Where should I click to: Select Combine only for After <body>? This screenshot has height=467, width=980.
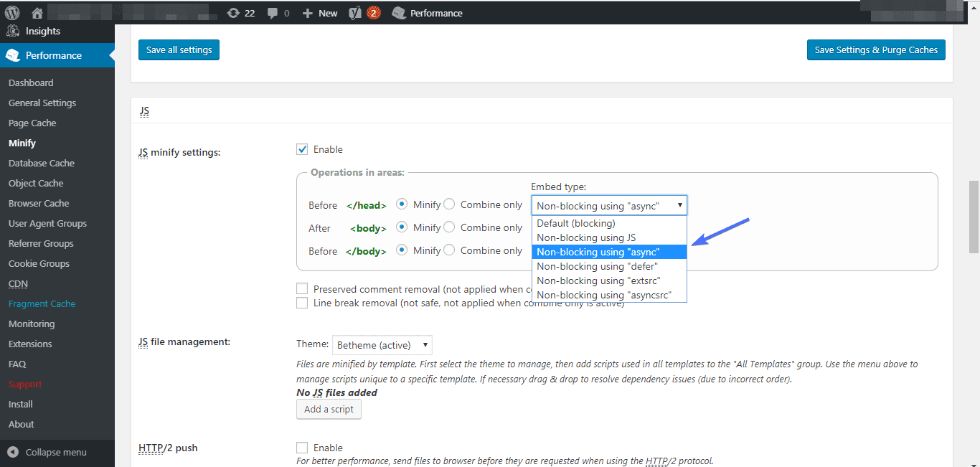point(449,227)
